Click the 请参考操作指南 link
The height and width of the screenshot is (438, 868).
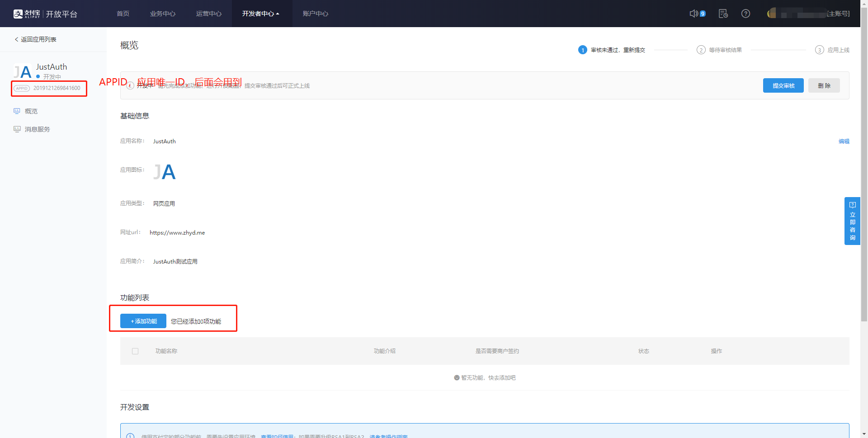coord(389,436)
